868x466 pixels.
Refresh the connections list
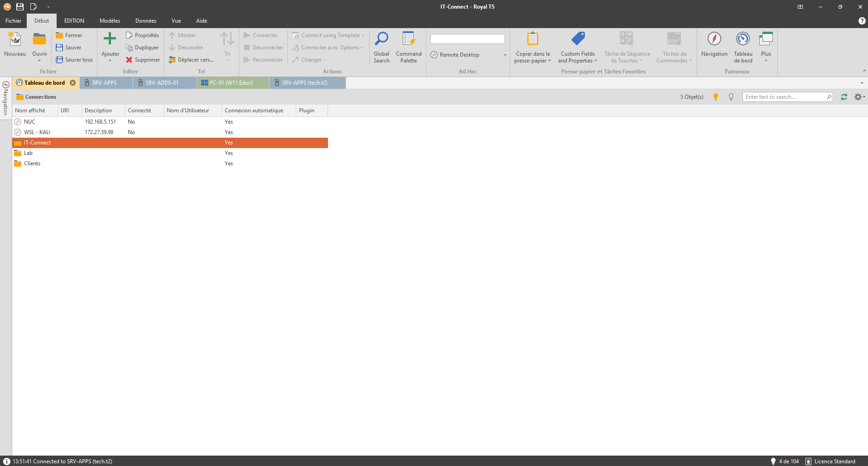click(844, 97)
